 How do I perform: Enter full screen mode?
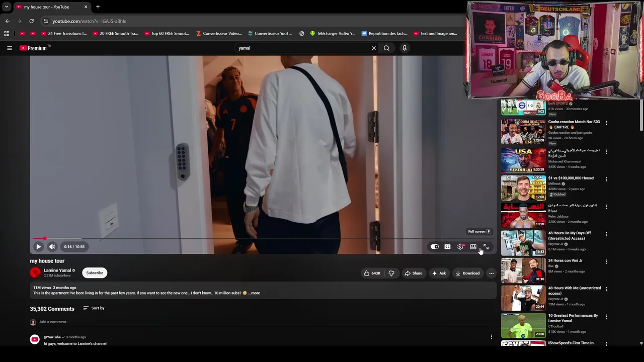(x=486, y=247)
